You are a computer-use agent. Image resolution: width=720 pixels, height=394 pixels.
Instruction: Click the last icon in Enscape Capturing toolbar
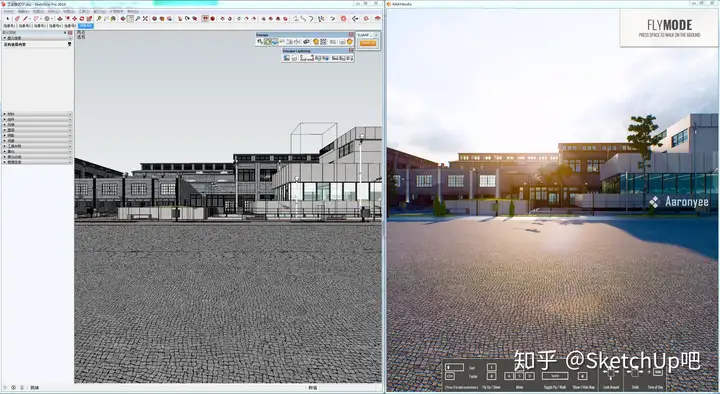click(x=350, y=58)
